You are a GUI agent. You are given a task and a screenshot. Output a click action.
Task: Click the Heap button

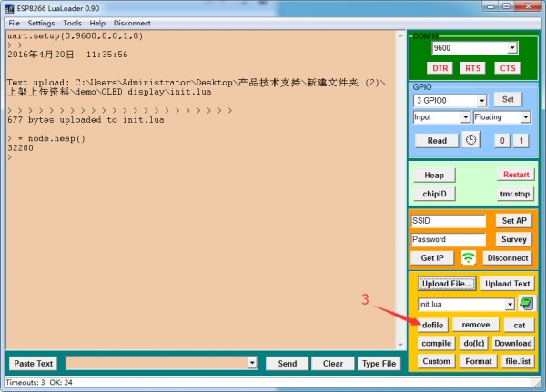coord(434,176)
